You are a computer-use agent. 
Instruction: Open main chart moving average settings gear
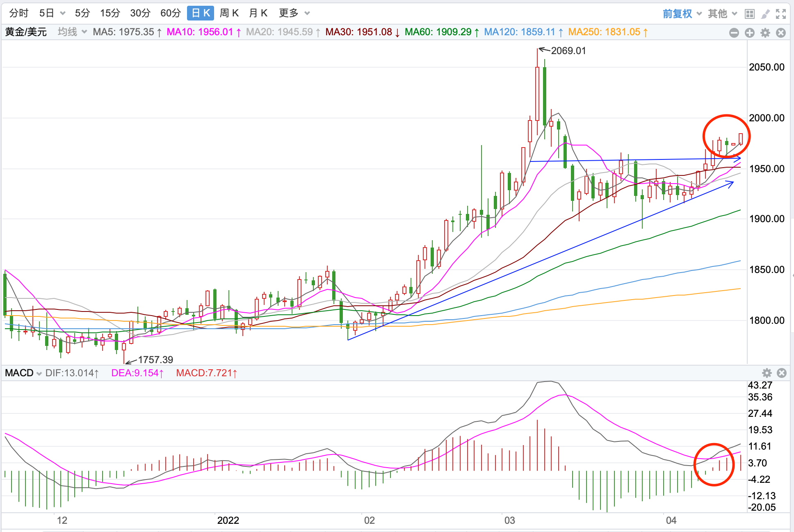(x=765, y=33)
